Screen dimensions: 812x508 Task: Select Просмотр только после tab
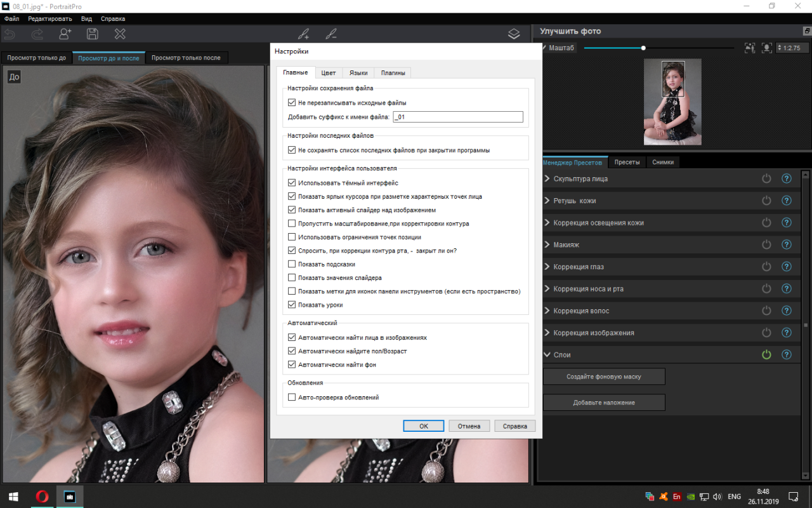click(186, 58)
